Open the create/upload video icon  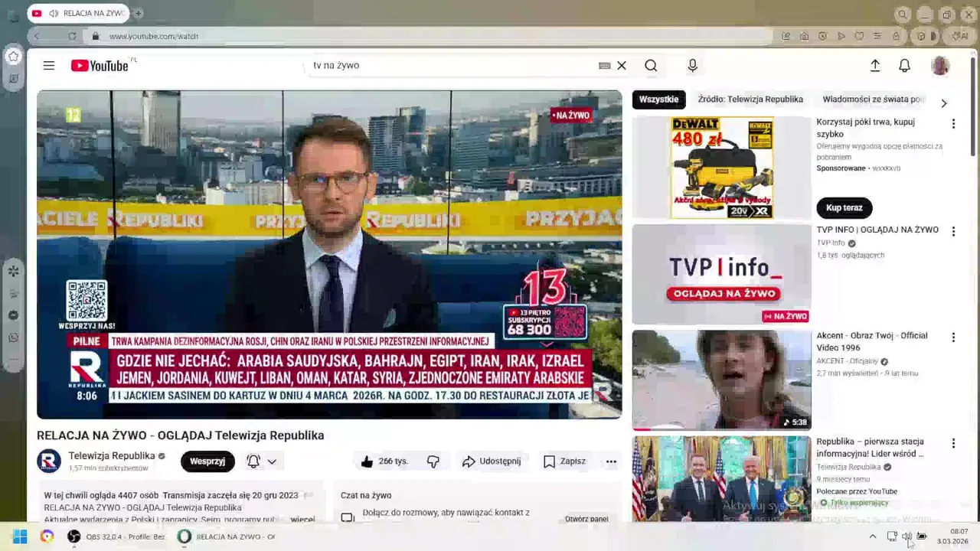[x=875, y=66]
